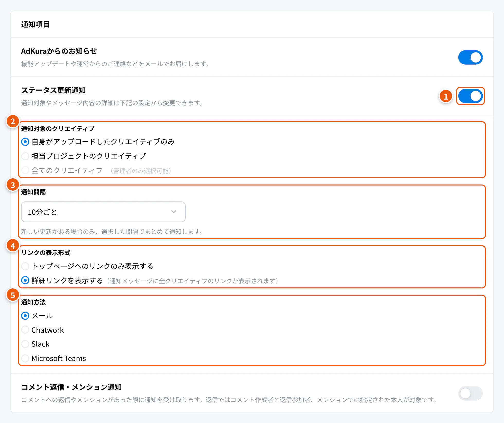Image resolution: width=504 pixels, height=423 pixels.
Task: Click the 通知方法 label
Action: point(33,302)
